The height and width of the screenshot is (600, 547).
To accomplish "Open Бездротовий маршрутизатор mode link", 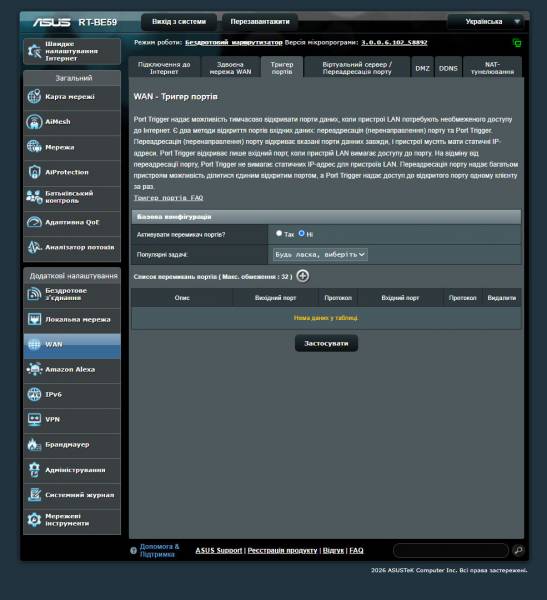I will click(233, 42).
